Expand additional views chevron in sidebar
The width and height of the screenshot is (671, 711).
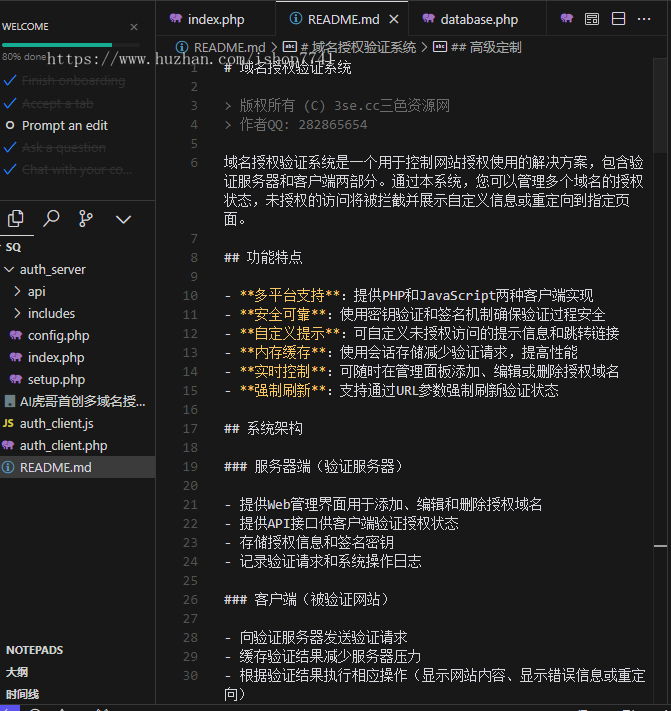coord(123,220)
